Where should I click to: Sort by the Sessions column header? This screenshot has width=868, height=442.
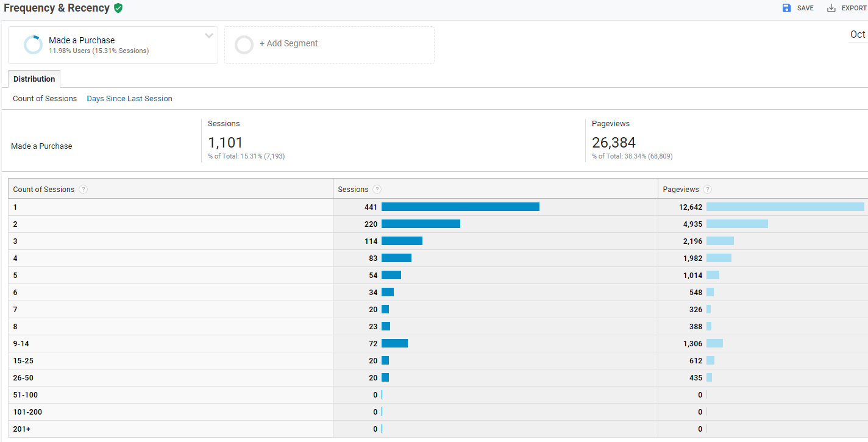click(354, 190)
